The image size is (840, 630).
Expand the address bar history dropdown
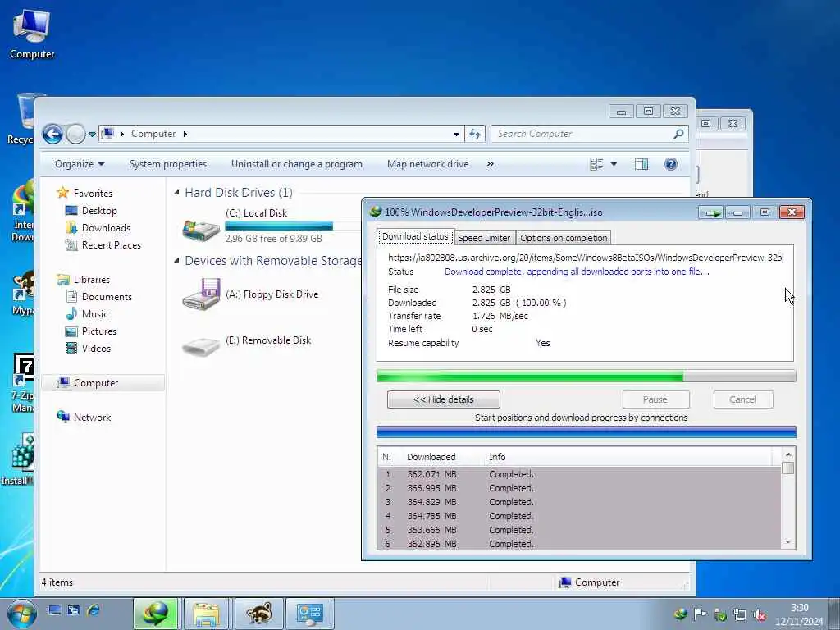pos(456,134)
